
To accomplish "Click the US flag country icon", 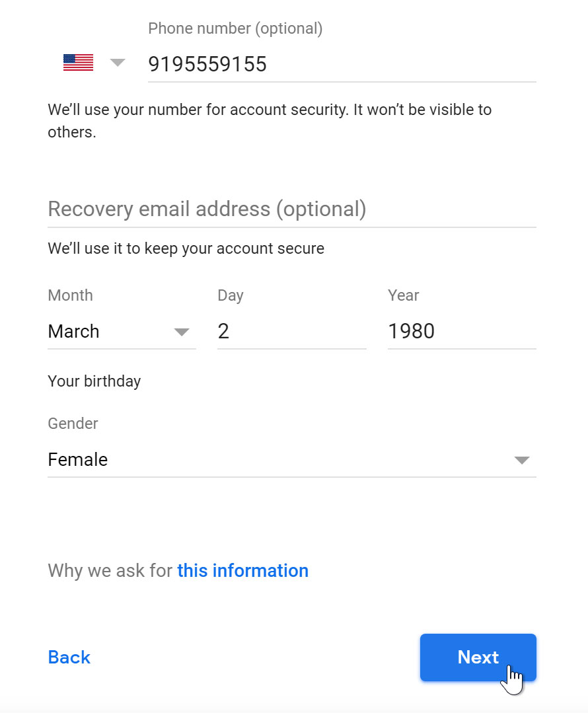I will click(77, 61).
